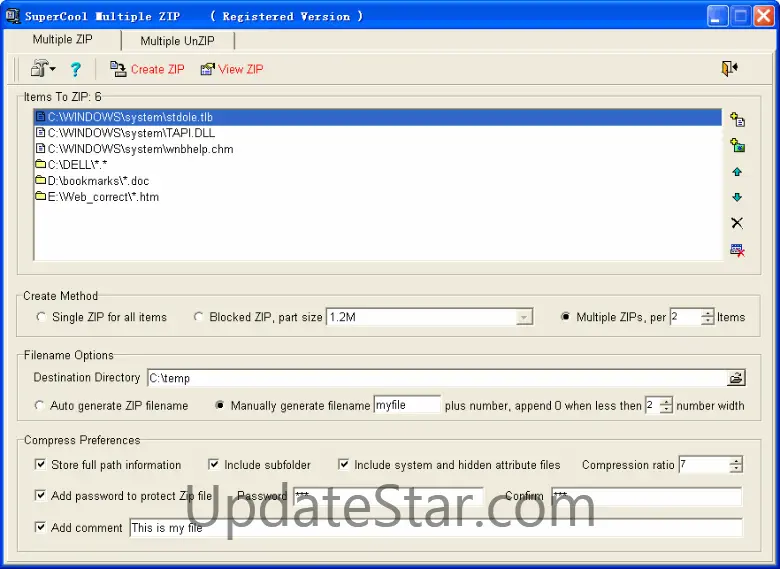This screenshot has width=780, height=569.
Task: Browse destination directory folder icon
Action: 736,378
